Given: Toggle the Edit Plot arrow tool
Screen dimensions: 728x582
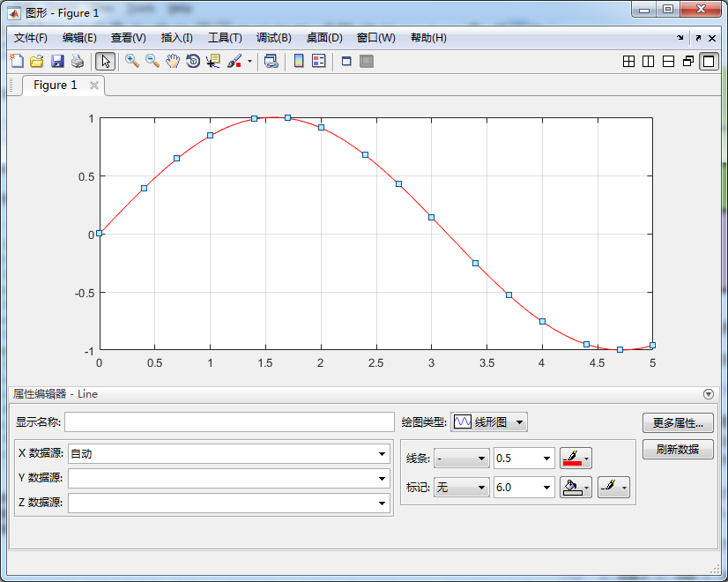Looking at the screenshot, I should (106, 61).
